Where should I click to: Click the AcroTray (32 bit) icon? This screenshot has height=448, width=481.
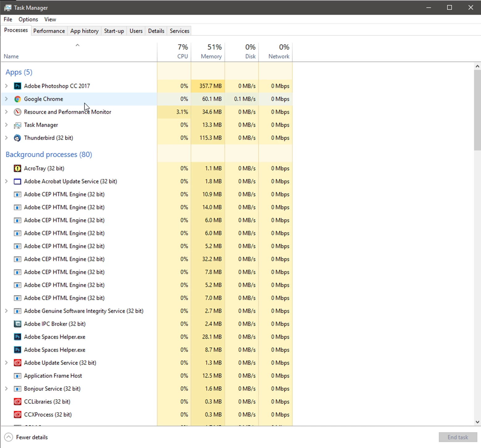tap(18, 168)
